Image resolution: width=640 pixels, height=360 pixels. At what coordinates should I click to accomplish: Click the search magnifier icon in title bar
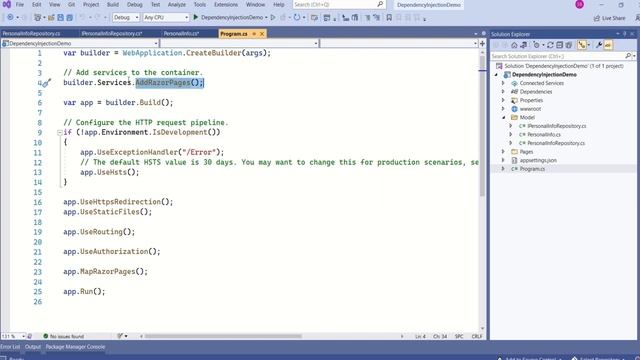380,4
